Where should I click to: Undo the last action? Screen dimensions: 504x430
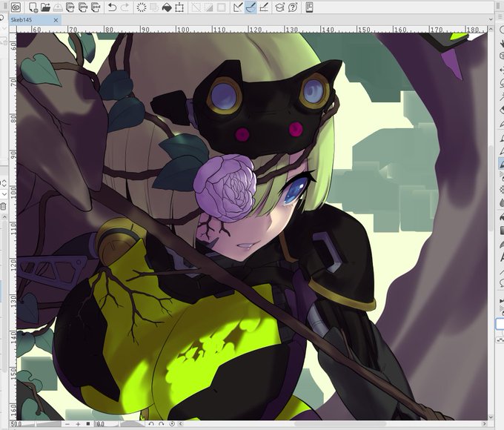coord(112,7)
